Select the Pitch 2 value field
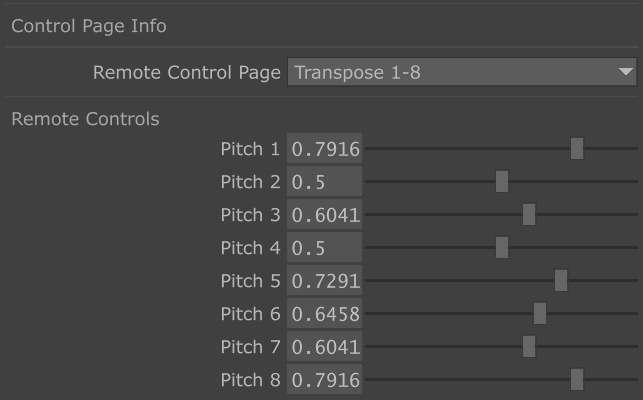This screenshot has height=400, width=643. coord(324,182)
